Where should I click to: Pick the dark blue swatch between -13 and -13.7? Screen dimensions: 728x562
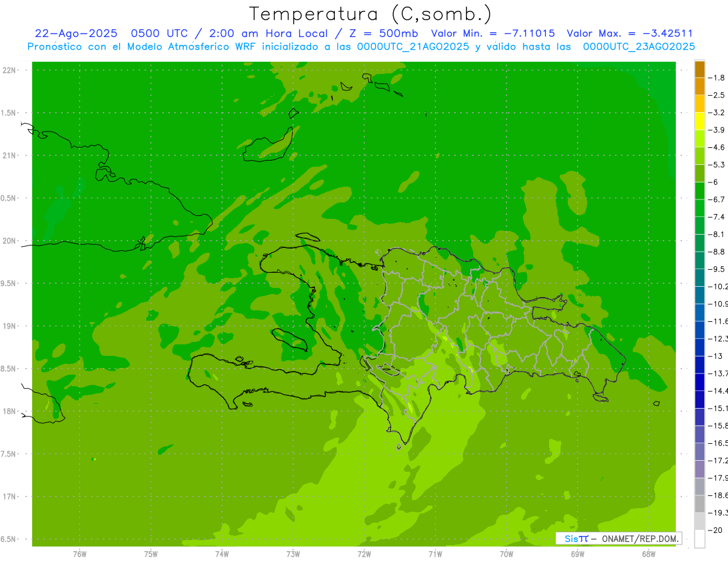tap(699, 365)
